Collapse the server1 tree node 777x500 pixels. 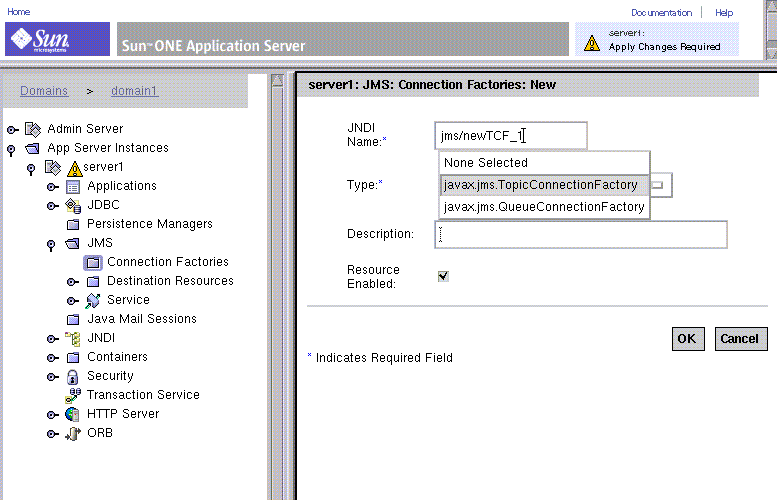(31, 170)
